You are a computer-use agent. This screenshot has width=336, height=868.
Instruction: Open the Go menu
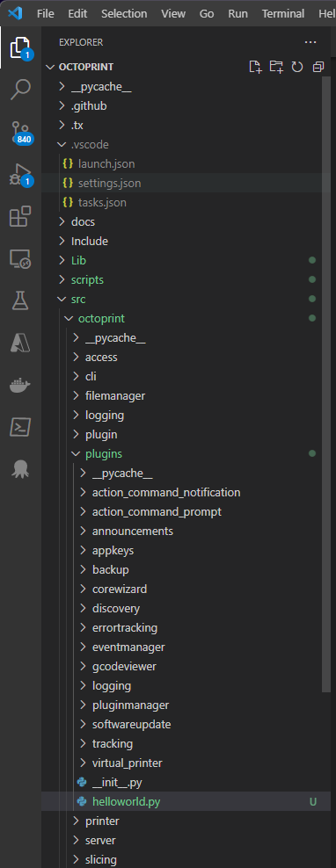coord(206,13)
